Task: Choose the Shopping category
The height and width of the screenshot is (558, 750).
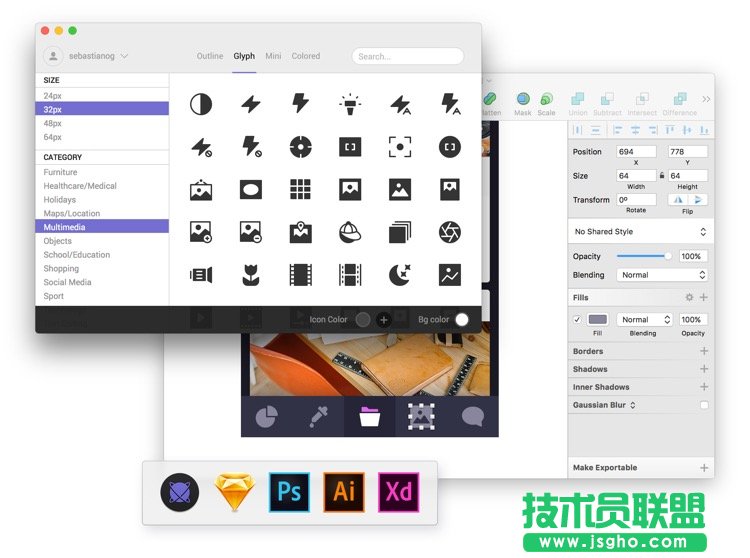Action: 61,268
